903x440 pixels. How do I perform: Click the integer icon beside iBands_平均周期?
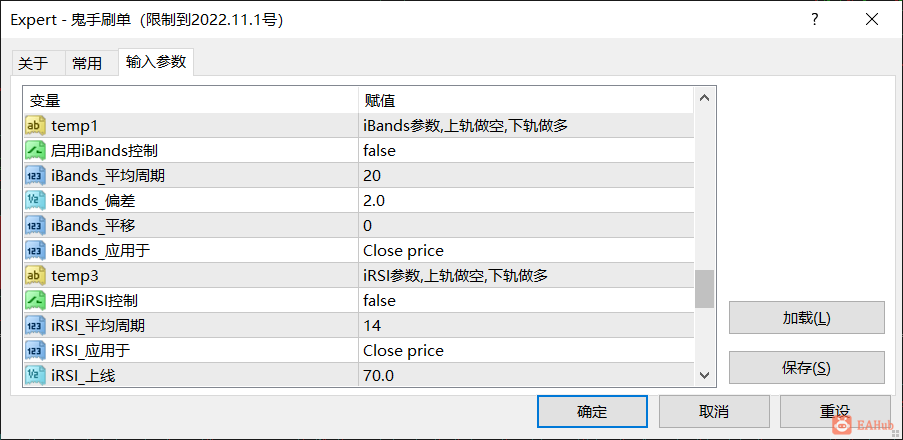(x=35, y=176)
